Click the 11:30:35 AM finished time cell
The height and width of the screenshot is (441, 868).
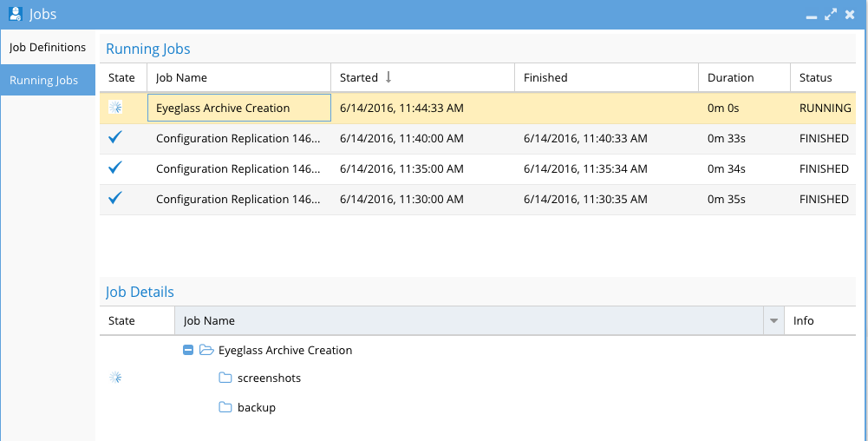point(607,200)
